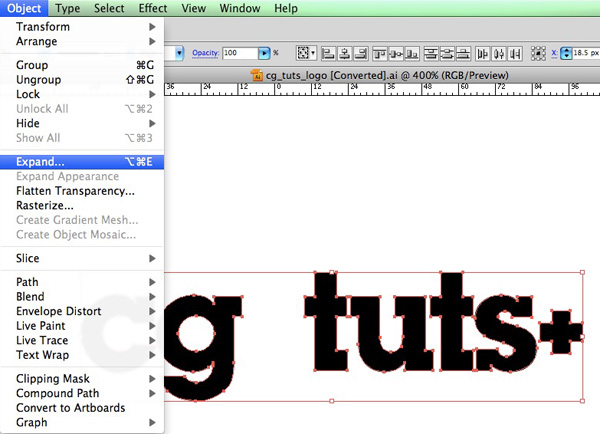Open the Help menu
600x434 pixels.
[286, 8]
